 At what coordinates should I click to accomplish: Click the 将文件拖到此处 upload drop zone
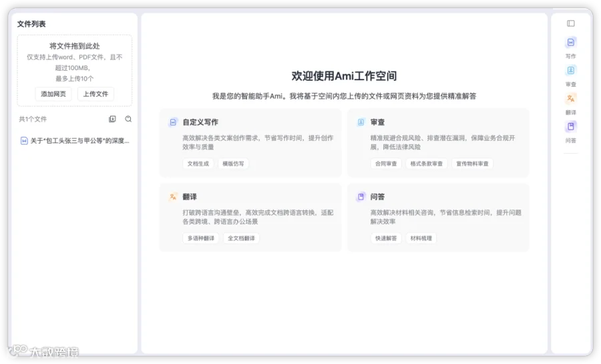pos(74,71)
